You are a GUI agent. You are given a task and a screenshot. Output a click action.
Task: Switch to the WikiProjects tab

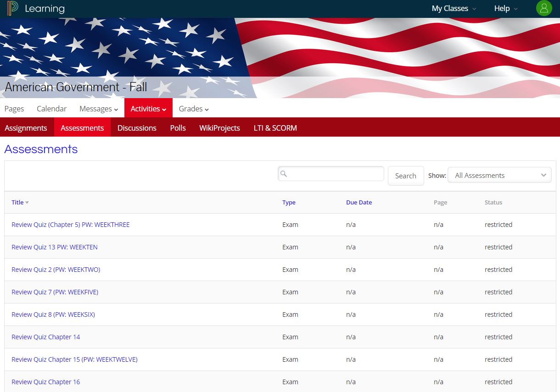tap(219, 128)
